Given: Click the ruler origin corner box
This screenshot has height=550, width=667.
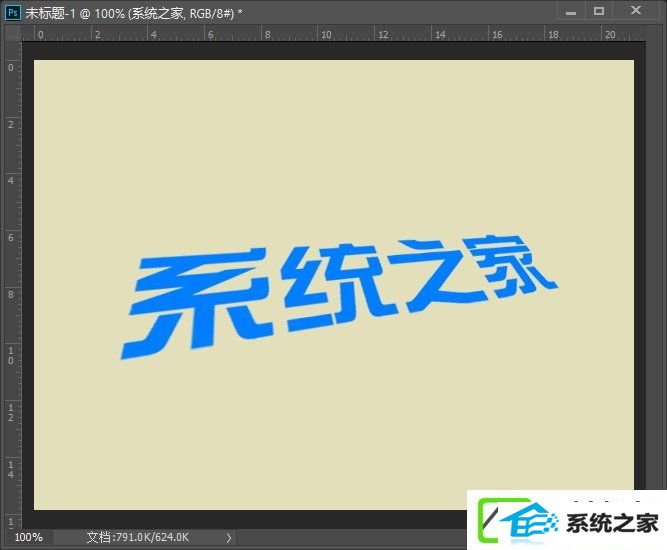Looking at the screenshot, I should click(13, 34).
